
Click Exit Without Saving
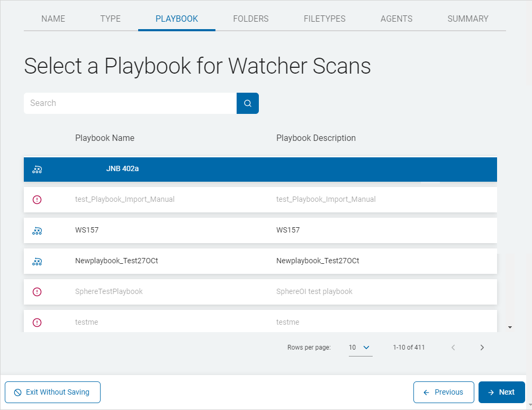[52, 392]
